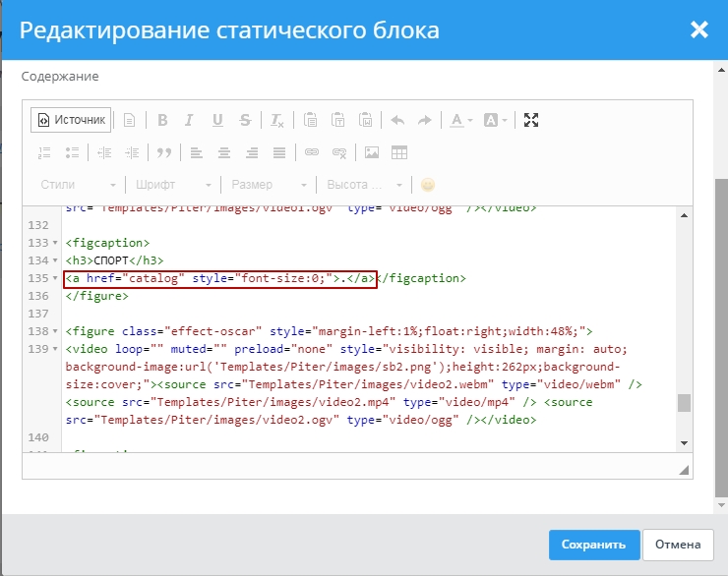Click the insert table icon

click(x=399, y=152)
